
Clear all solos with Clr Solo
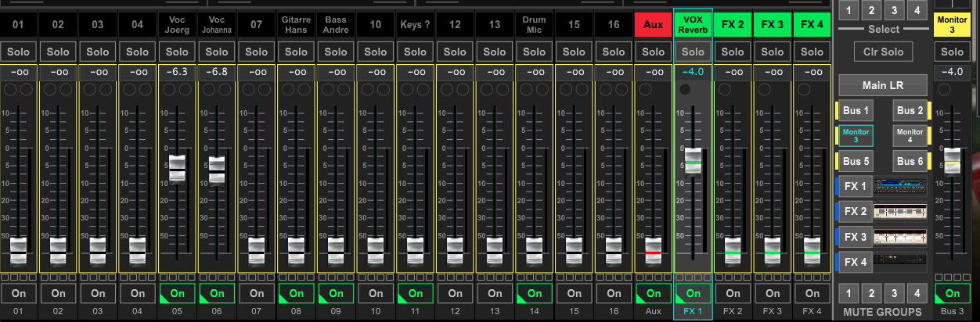click(883, 52)
